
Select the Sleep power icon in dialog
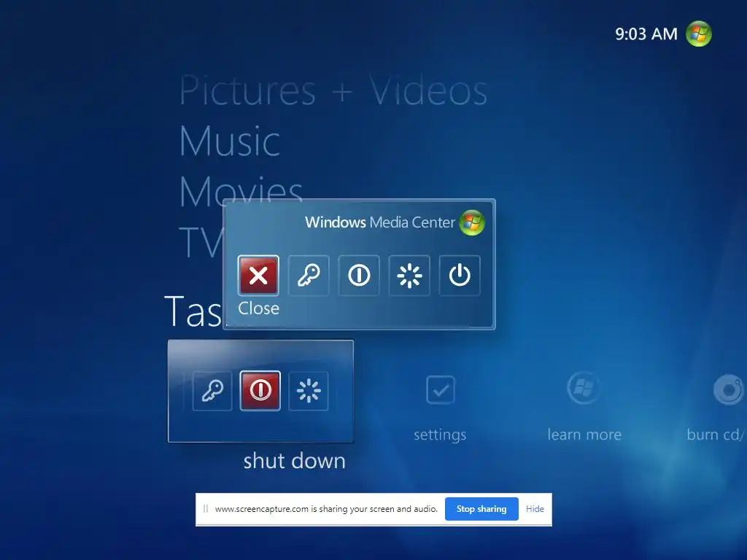coord(460,275)
